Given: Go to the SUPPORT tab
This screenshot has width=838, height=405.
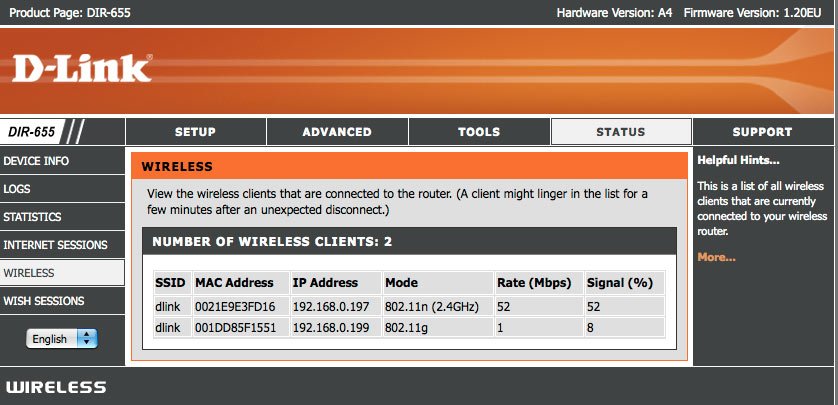Looking at the screenshot, I should click(763, 132).
